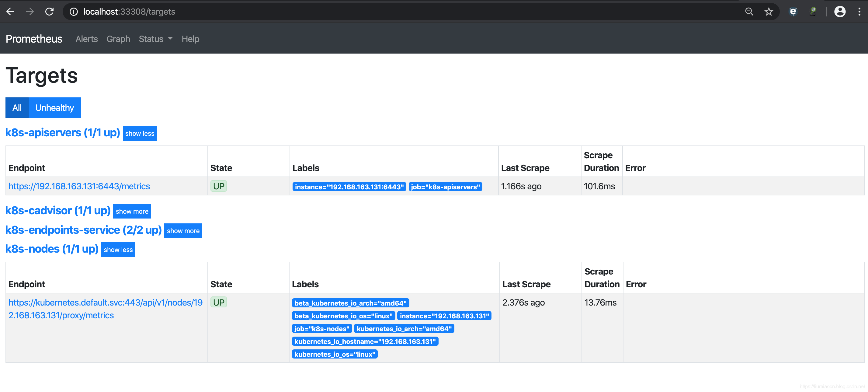Click the k8s-cadvisor (1/1 up) heading link
The width and height of the screenshot is (868, 392).
(x=58, y=210)
